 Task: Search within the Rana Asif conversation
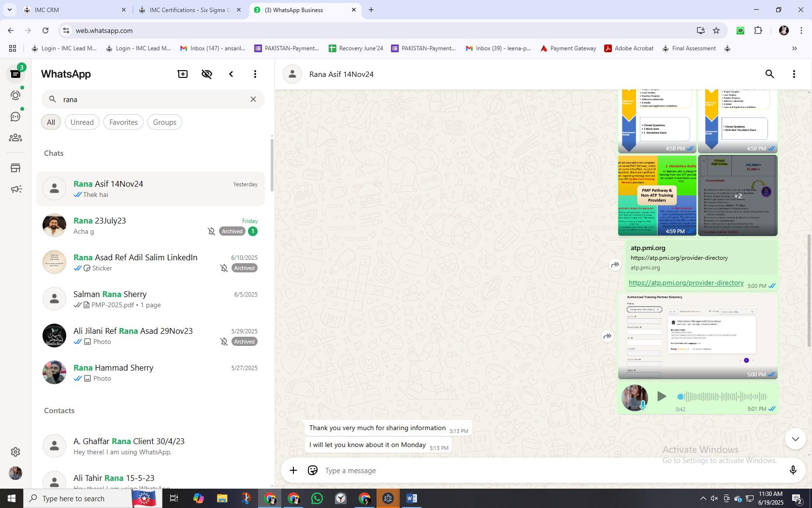(770, 74)
